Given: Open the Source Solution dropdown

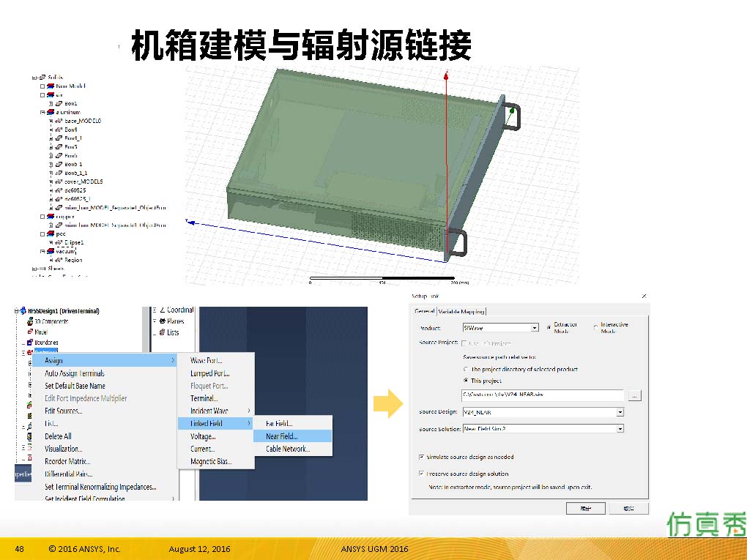Looking at the screenshot, I should (x=620, y=429).
